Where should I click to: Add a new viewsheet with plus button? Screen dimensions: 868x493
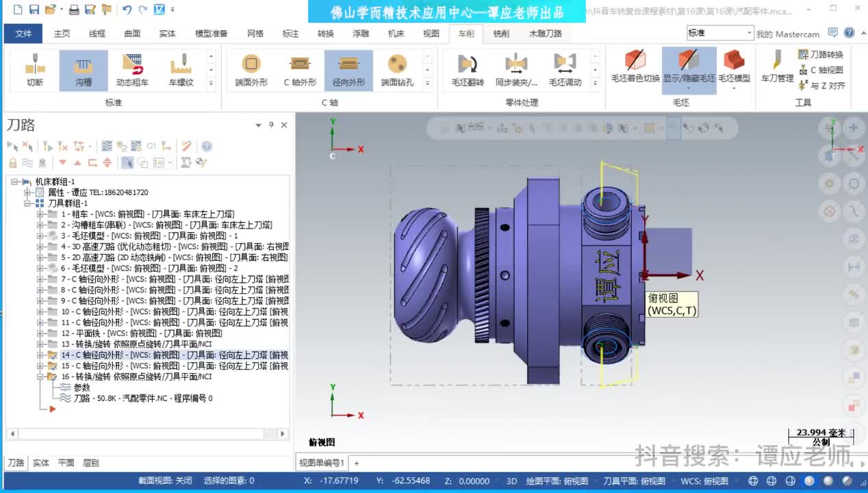coord(356,464)
